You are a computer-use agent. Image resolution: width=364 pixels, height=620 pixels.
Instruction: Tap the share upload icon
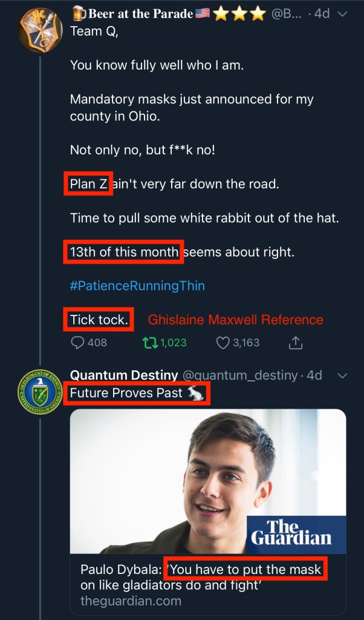click(295, 343)
